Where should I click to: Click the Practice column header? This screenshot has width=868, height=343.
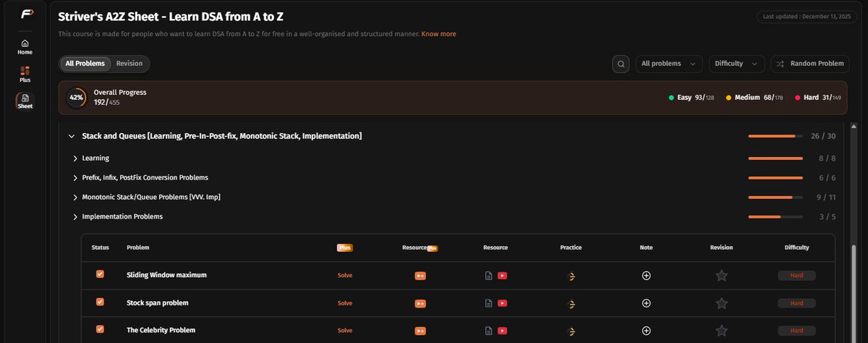[571, 247]
